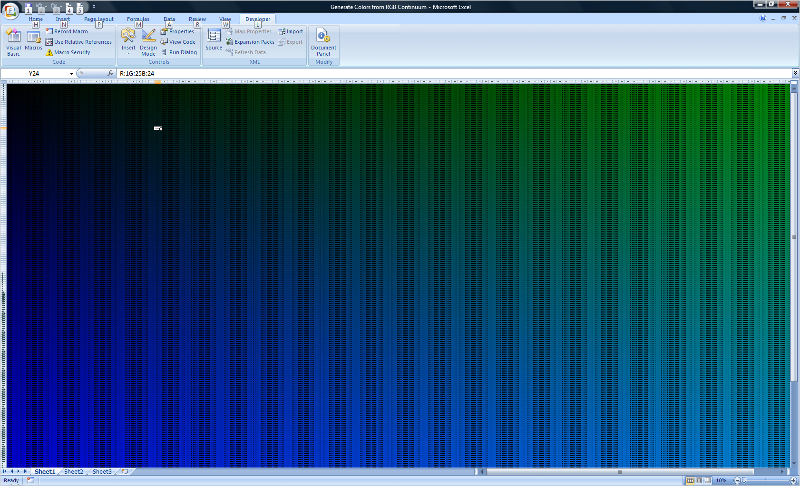Click the Zoom Out minus button
Screen dimensions: 800x486
pyautogui.click(x=736, y=480)
